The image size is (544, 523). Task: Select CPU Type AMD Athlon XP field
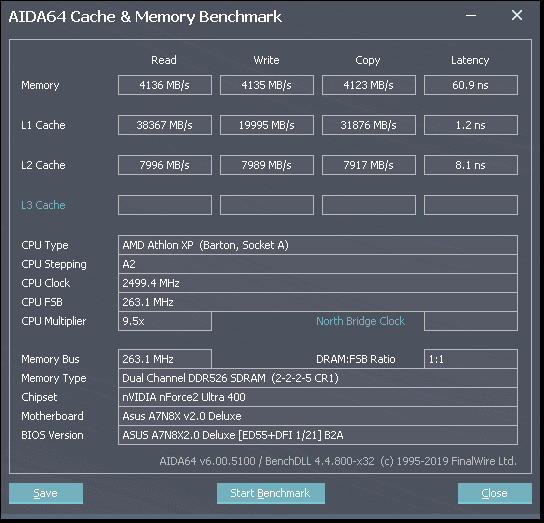[x=318, y=245]
